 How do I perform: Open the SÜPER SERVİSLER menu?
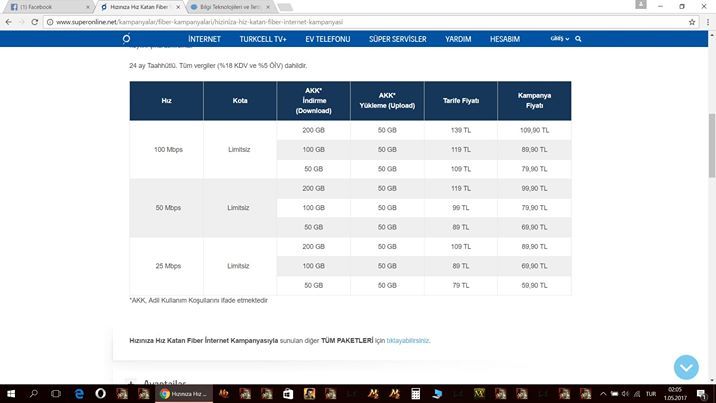point(398,39)
